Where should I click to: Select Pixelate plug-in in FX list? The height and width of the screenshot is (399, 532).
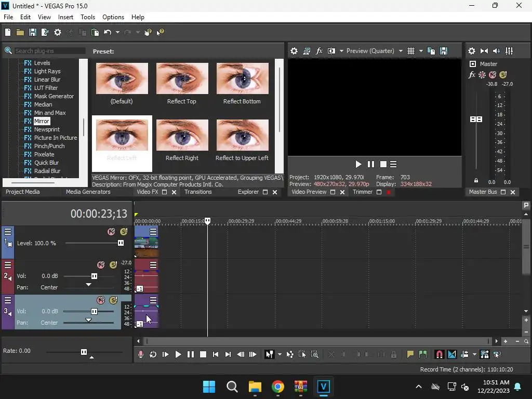[44, 154]
